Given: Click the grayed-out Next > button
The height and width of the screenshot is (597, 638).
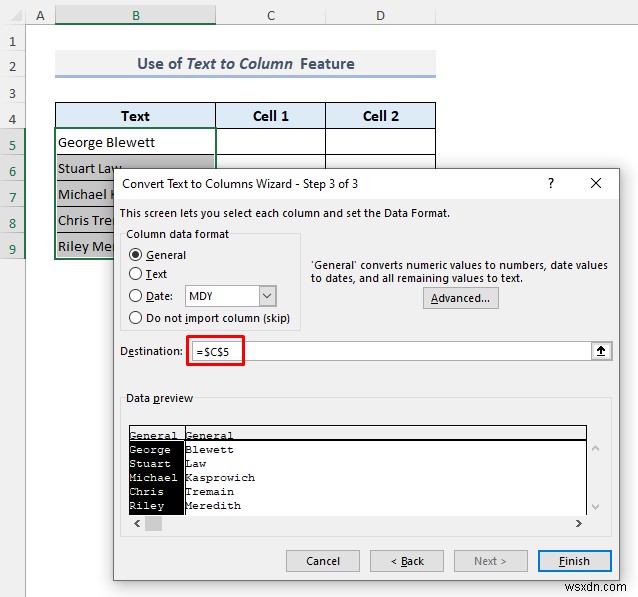Looking at the screenshot, I should [x=491, y=561].
